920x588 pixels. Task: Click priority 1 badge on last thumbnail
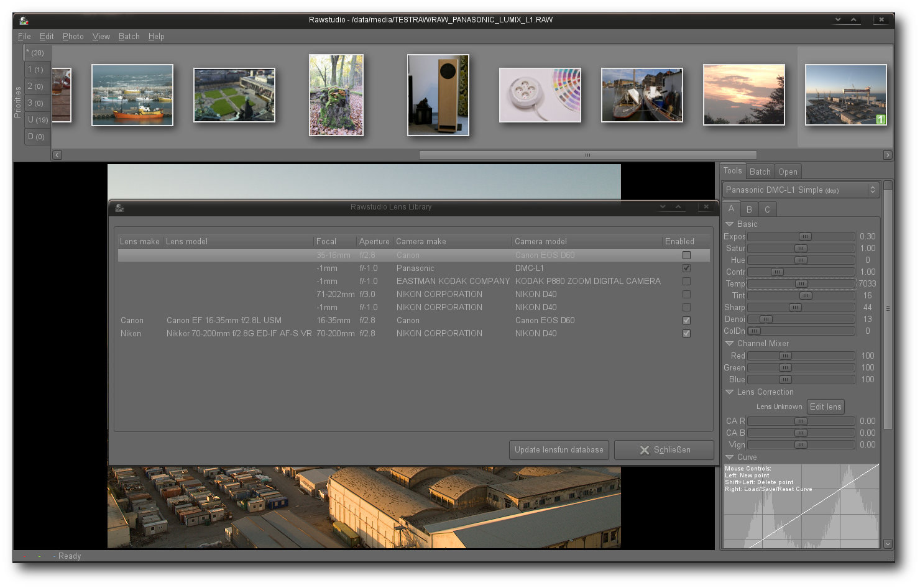[880, 119]
